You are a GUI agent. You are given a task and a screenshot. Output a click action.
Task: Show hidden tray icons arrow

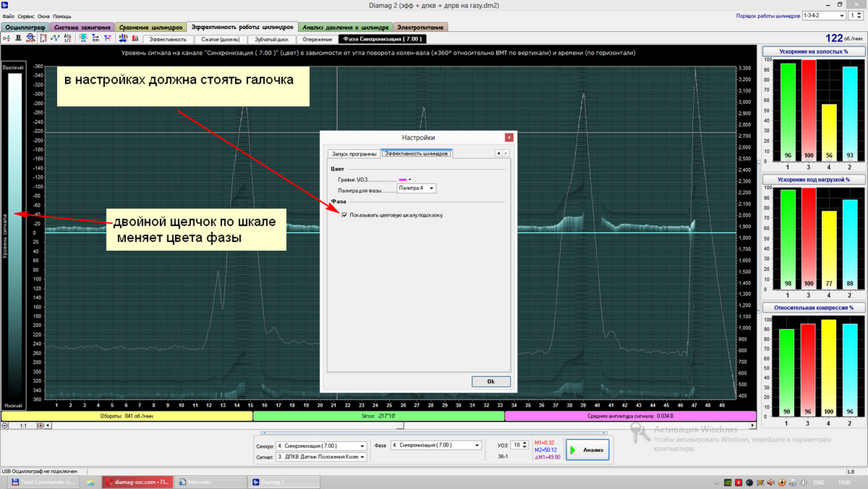coord(717,483)
